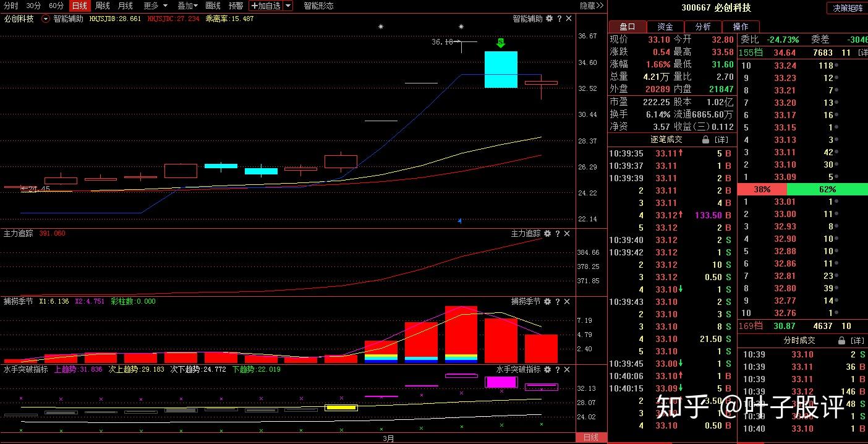Click the 38% / 62% buy-sell ratio bar

click(802, 189)
